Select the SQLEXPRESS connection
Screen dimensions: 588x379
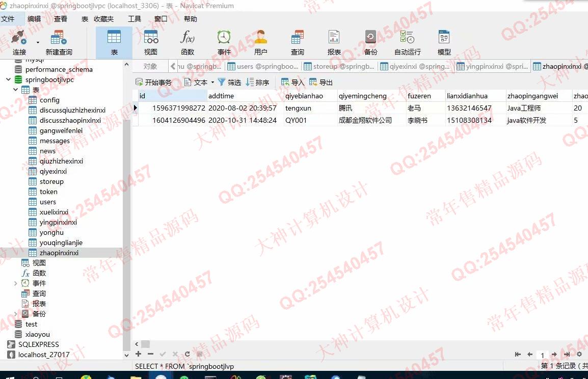[38, 344]
